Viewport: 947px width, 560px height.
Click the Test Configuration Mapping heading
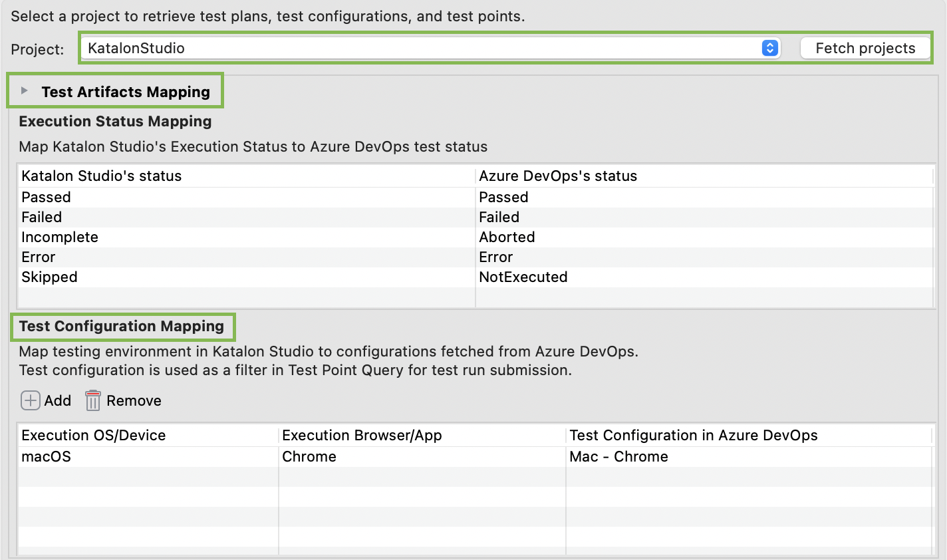tap(122, 327)
